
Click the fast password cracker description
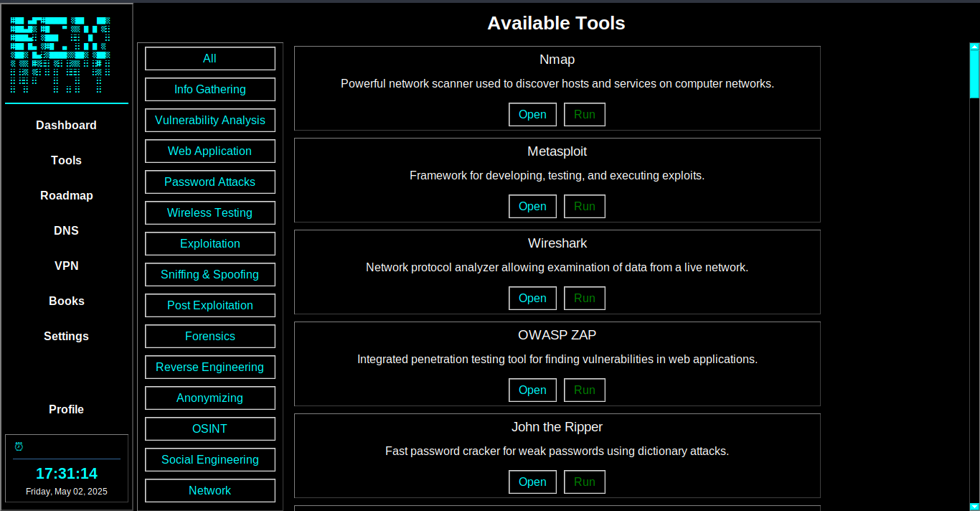pyautogui.click(x=557, y=451)
